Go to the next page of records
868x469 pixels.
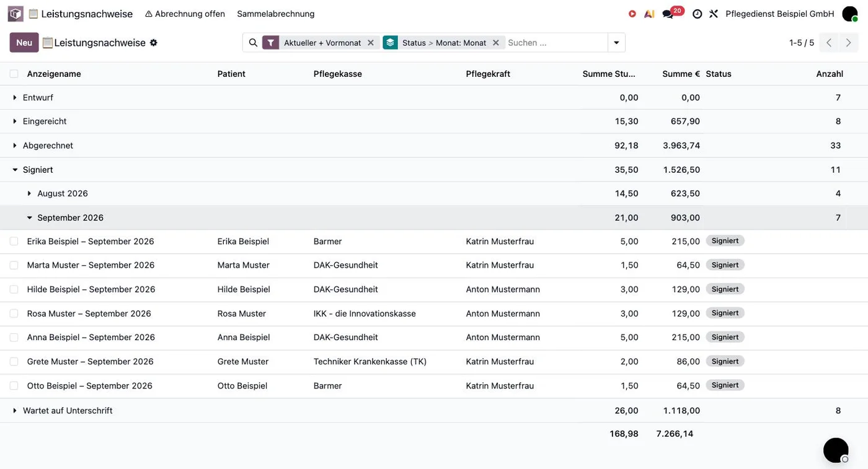tap(849, 43)
